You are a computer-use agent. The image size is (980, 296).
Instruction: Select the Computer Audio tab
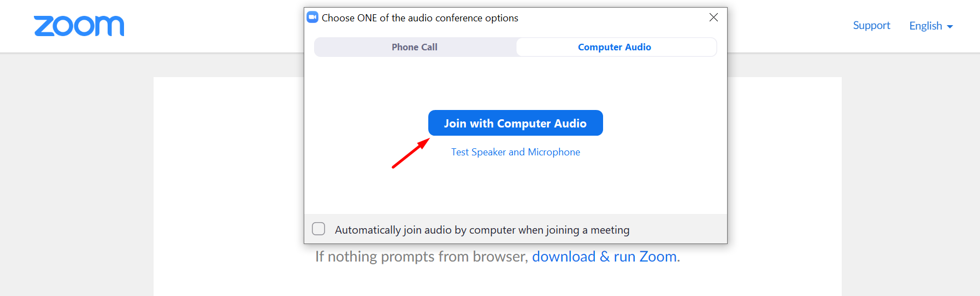615,47
